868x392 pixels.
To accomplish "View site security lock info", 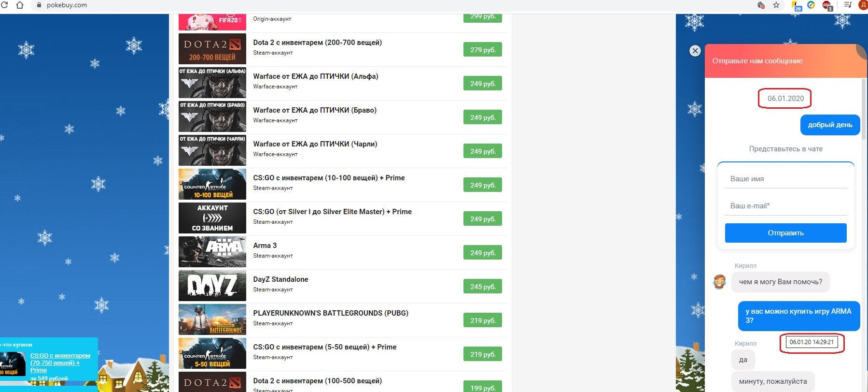I will click(40, 5).
